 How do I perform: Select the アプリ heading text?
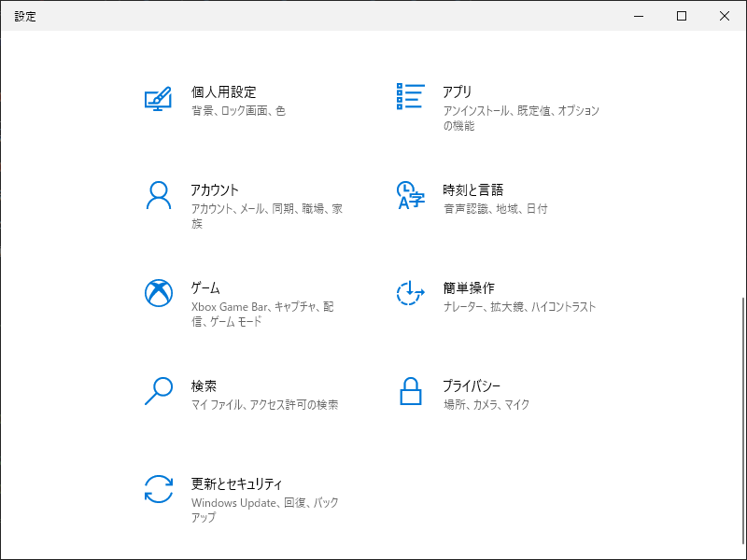pyautogui.click(x=457, y=91)
